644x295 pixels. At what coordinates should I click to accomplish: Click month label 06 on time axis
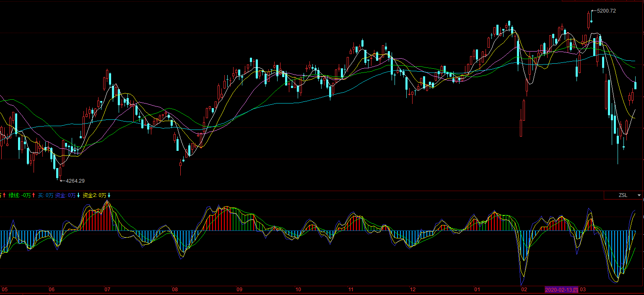click(52, 290)
